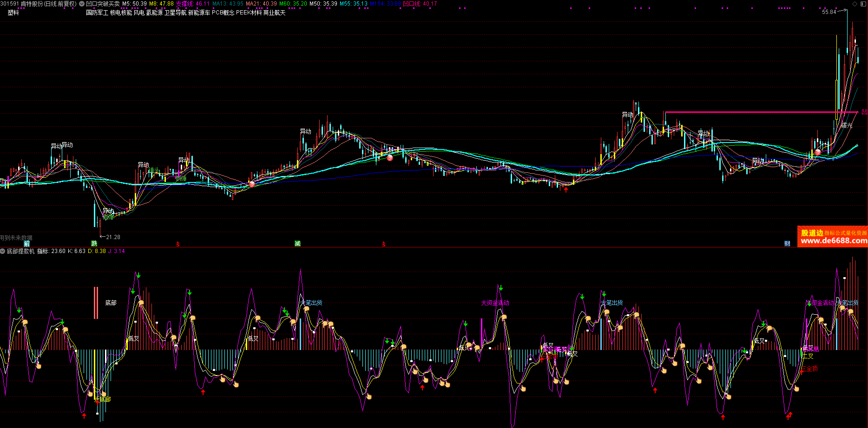Open the 国防军工 concept tag
This screenshot has height=428, width=868.
coord(97,13)
